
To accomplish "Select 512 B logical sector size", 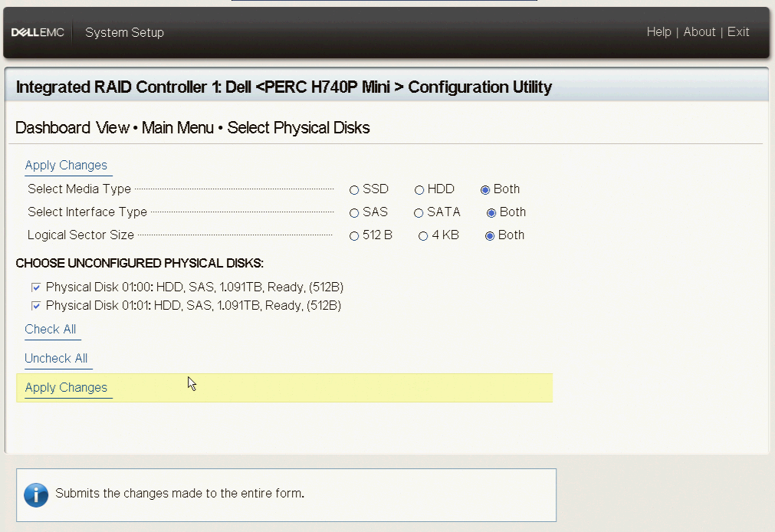I will pyautogui.click(x=354, y=236).
